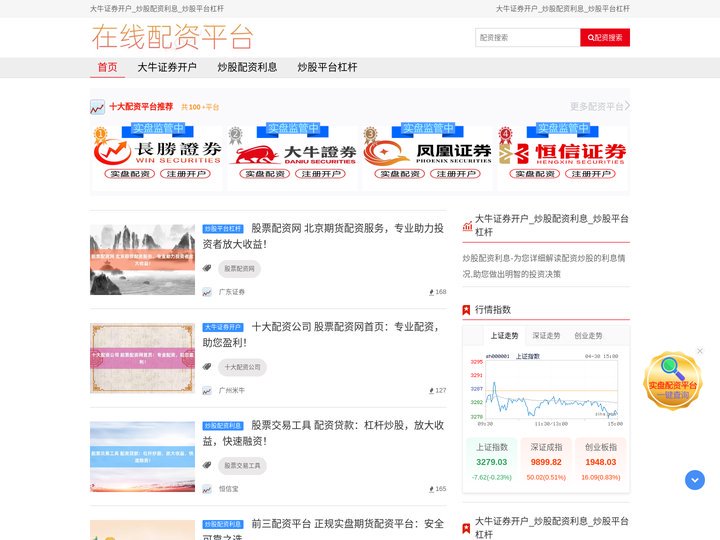720x540 pixels.
Task: Click author icon beside 恒信宝
Action: [207, 489]
